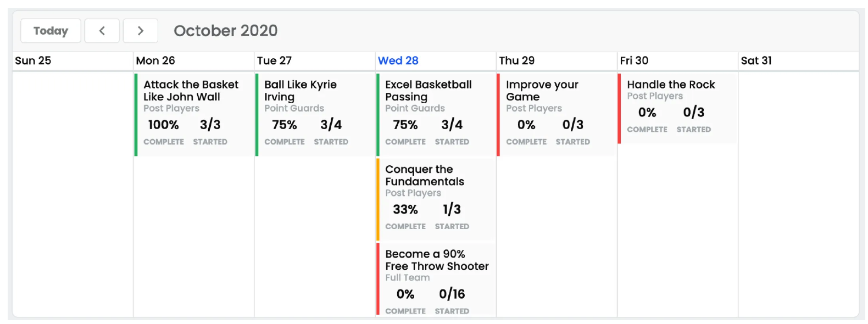
Task: Select Improve your Game workout
Action: (542, 91)
